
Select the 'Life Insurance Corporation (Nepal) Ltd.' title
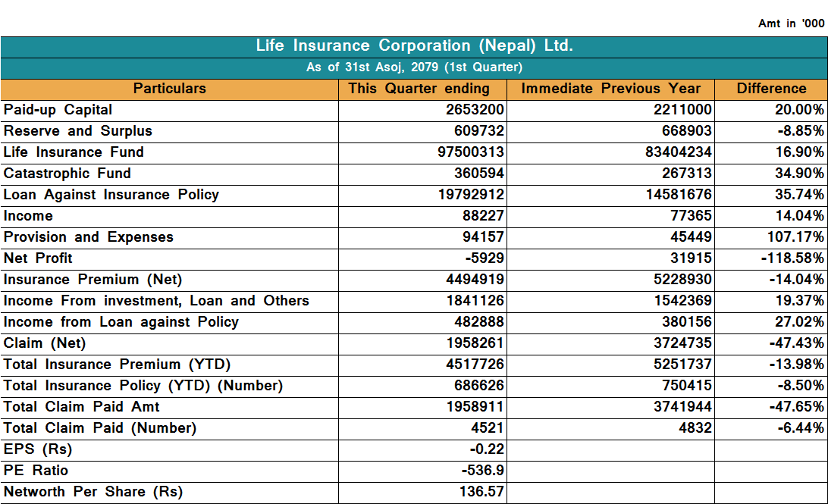click(415, 46)
